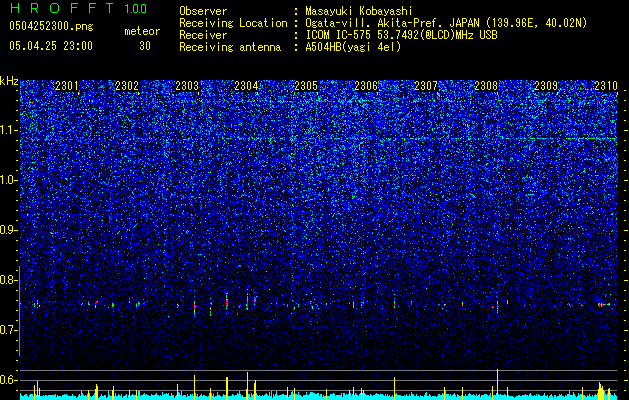Screen dimensions: 629x400
Task: Click the meteor label
Action: 142,31
